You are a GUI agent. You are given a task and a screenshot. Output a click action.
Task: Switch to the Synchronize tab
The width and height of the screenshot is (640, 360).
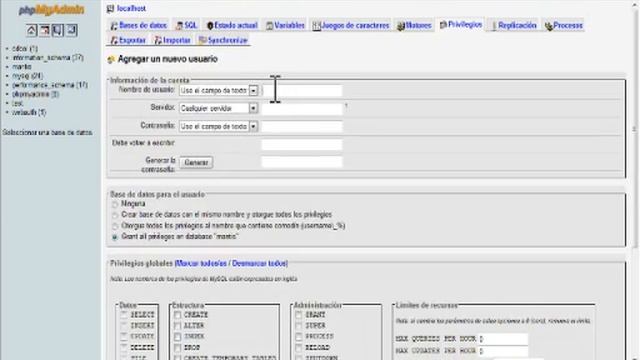(223, 40)
